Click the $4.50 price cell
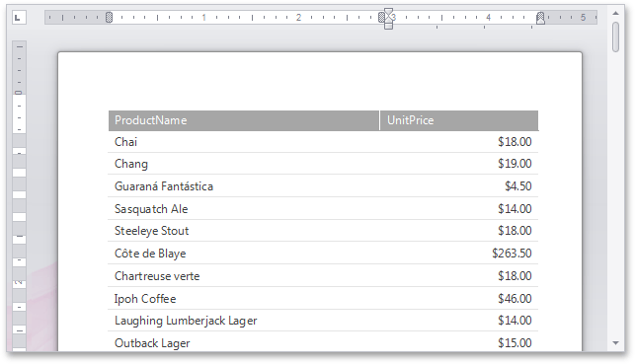The image size is (635, 364). click(x=459, y=186)
